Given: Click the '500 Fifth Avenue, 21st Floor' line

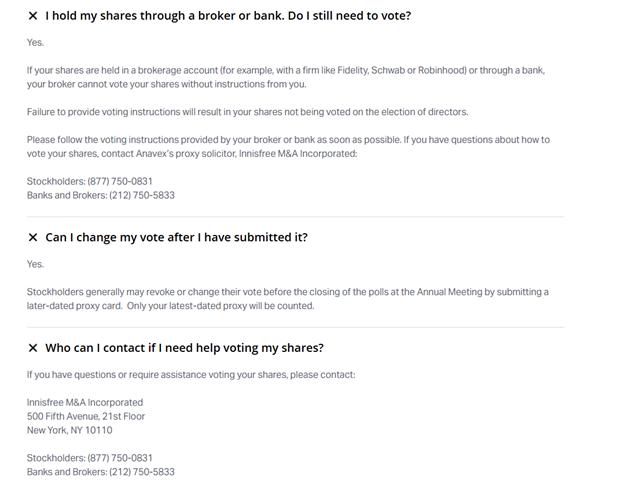Looking at the screenshot, I should click(86, 417).
